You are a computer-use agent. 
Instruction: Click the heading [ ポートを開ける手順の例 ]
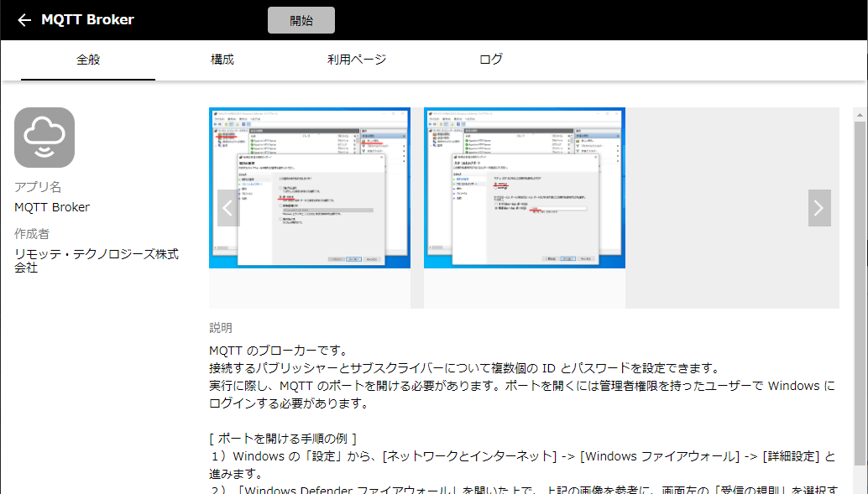(283, 439)
